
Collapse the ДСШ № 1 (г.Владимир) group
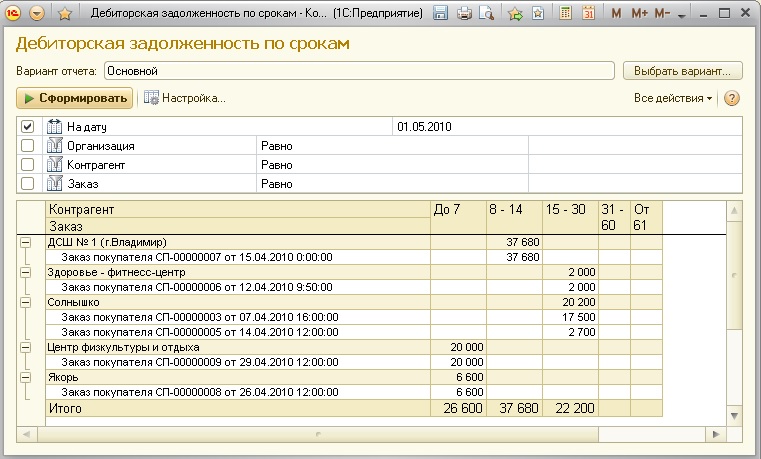click(x=25, y=243)
